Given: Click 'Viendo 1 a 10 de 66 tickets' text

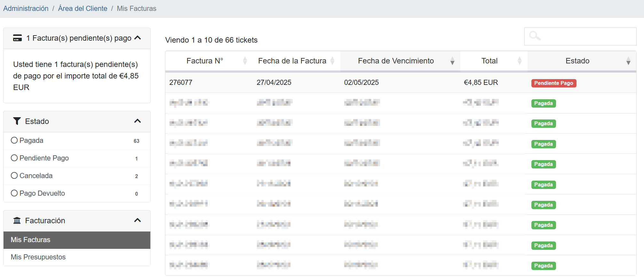Looking at the screenshot, I should (x=211, y=40).
